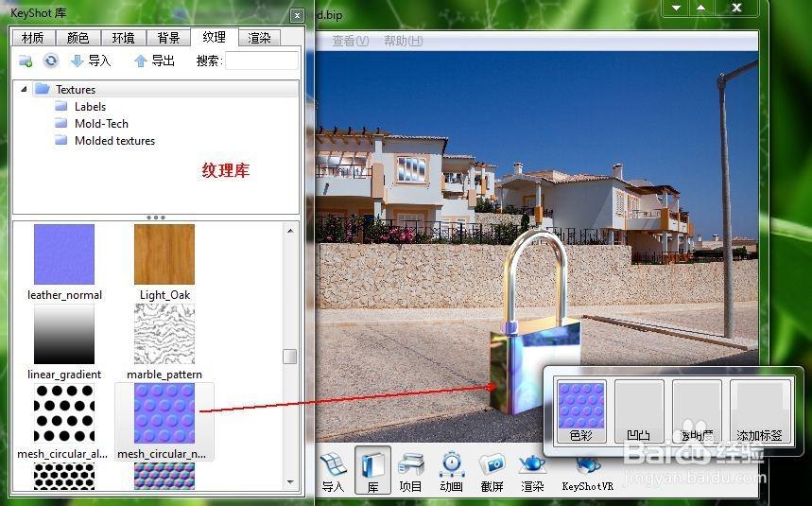Close the KeyShot main window

point(737,8)
